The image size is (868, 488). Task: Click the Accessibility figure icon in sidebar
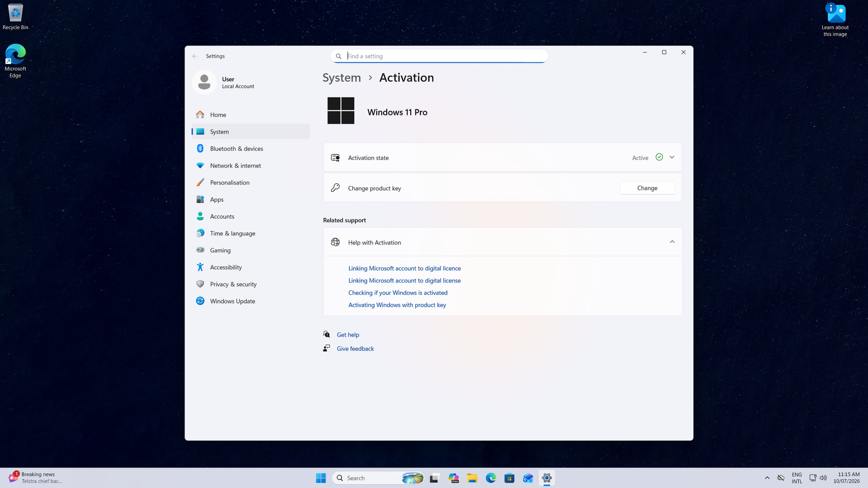[200, 267]
